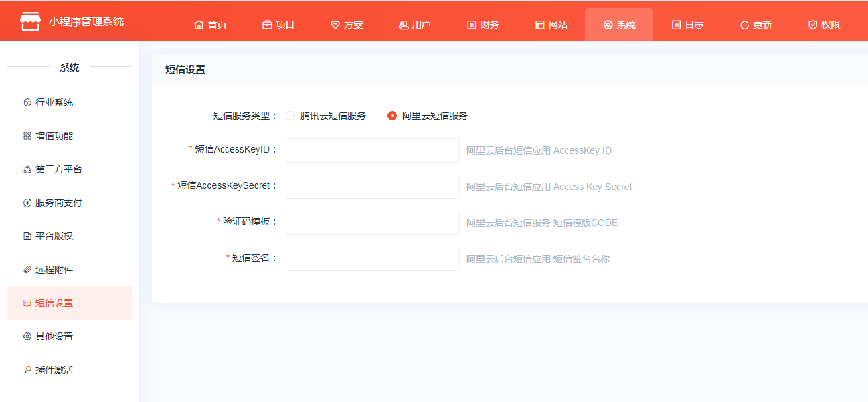Image resolution: width=868 pixels, height=402 pixels.
Task: Click the shop logo icon beside 小程序管理系统
Action: (x=30, y=21)
